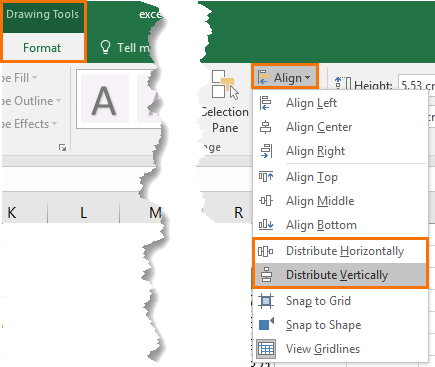Open the Format ribbon tab
Screen dimensions: 435x367
pos(42,48)
